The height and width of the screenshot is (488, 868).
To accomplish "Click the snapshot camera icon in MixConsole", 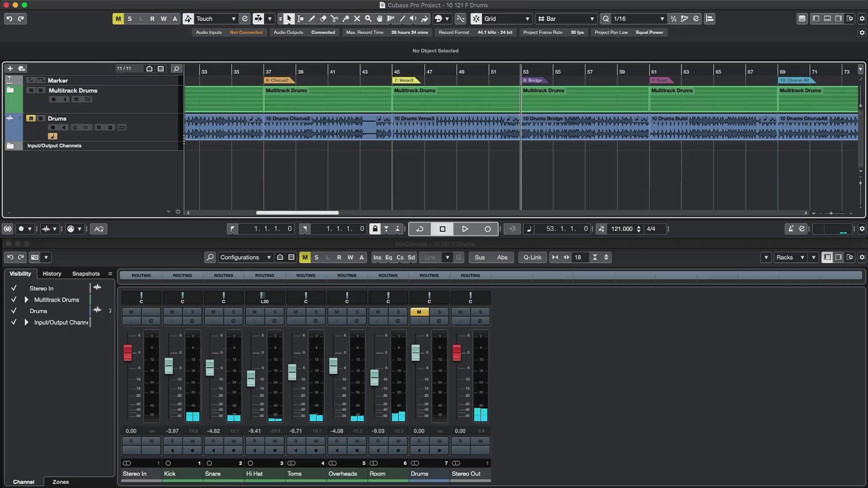I will tap(35, 257).
